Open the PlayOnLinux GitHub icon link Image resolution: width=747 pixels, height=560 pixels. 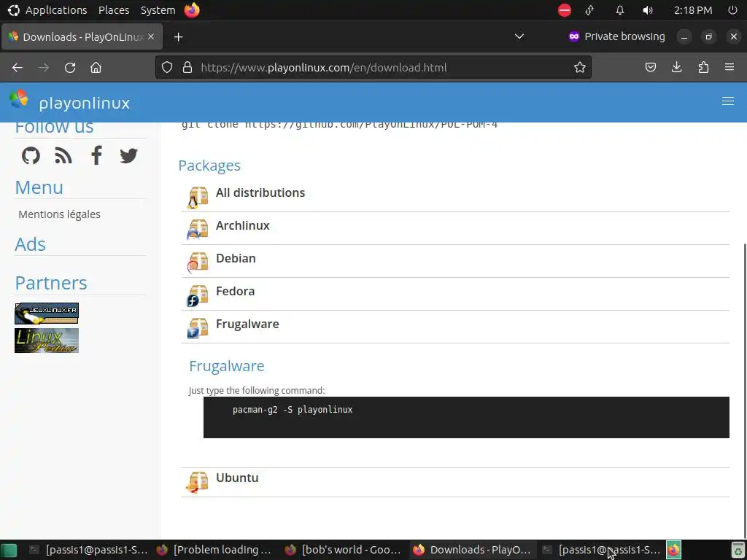[x=31, y=156]
